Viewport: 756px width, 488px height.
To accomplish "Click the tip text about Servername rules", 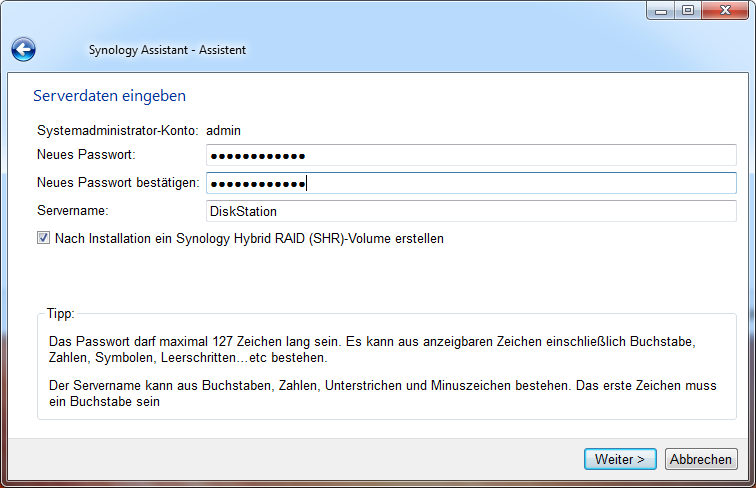I will (x=382, y=393).
